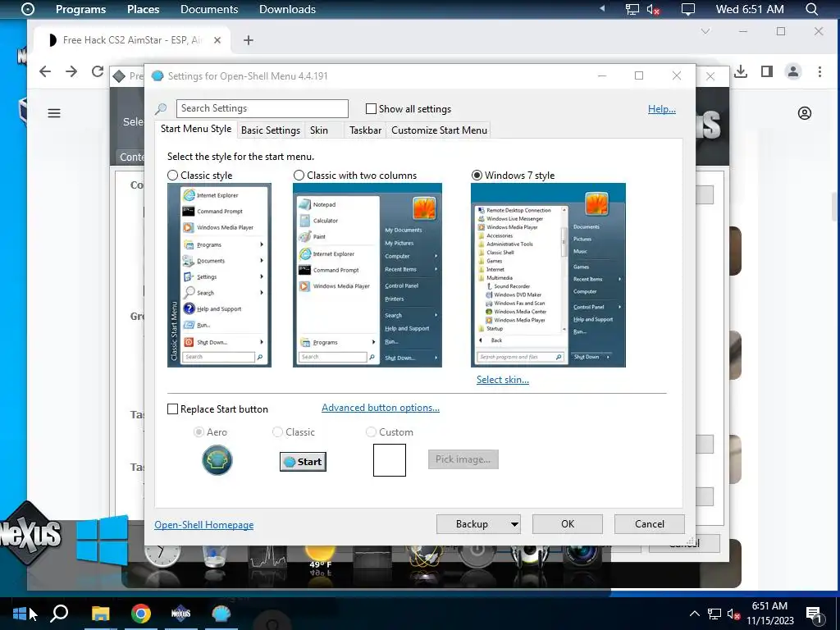
Task: Reload the Chrome page
Action: tap(98, 72)
